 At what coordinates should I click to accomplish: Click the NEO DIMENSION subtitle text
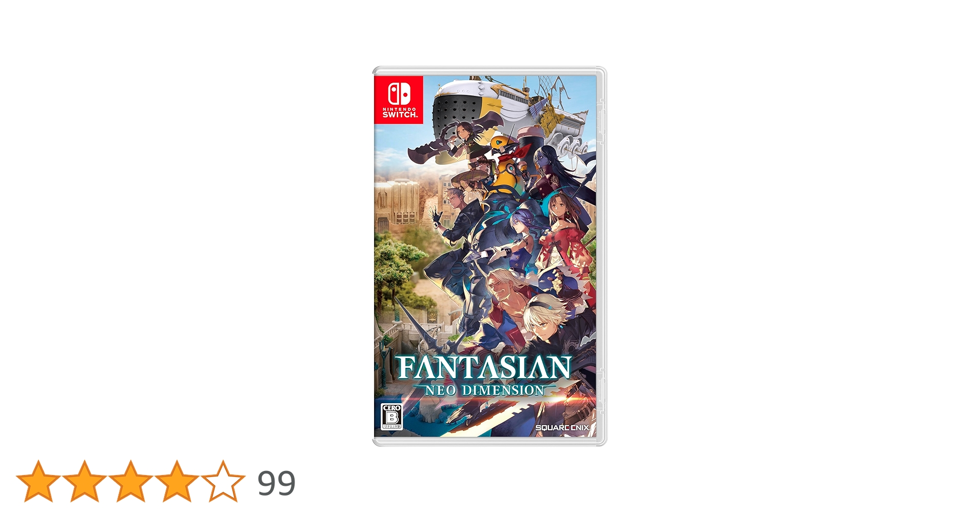485,390
